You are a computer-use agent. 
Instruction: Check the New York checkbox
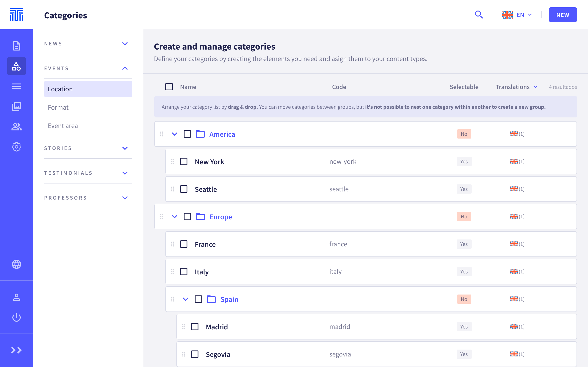[x=184, y=161]
